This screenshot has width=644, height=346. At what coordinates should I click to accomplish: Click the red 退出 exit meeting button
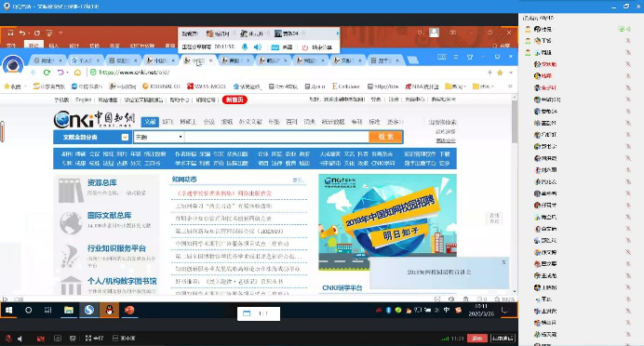476,339
